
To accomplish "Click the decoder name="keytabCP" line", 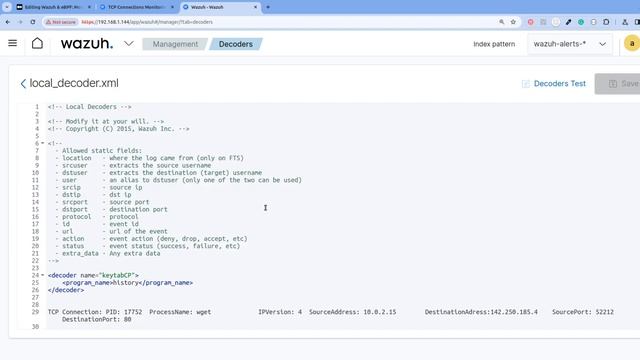I will click(x=93, y=276).
